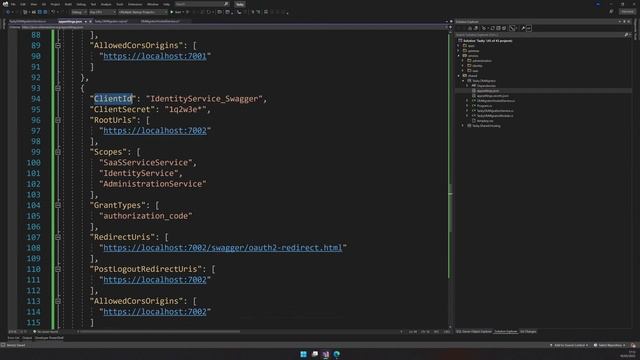Follow the https://localhost:7002 link on line 114

point(155,311)
